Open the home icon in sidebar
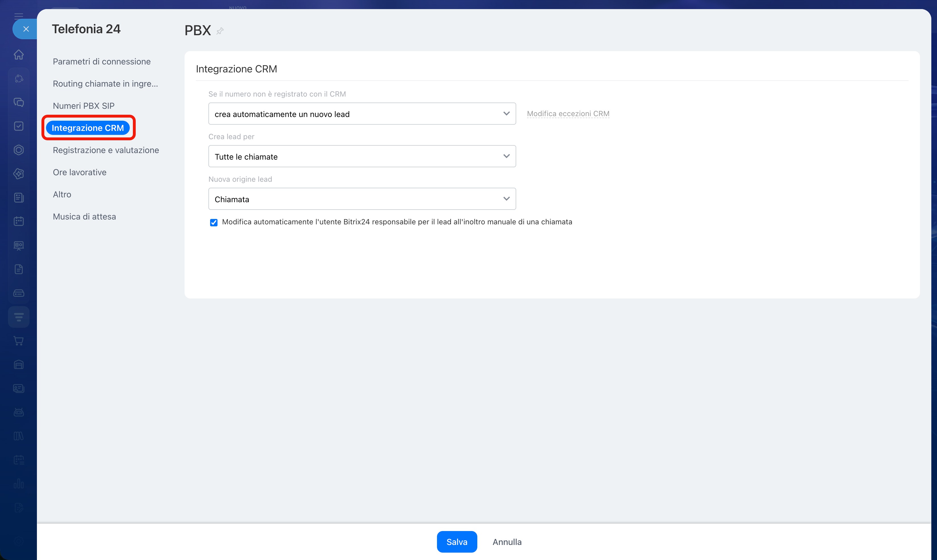937x560 pixels. [x=18, y=55]
